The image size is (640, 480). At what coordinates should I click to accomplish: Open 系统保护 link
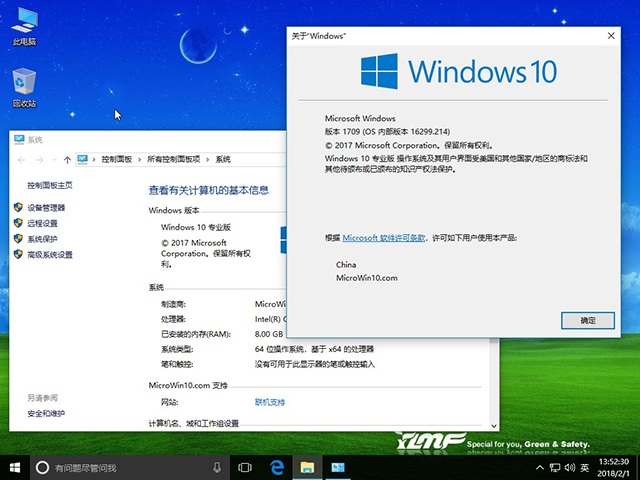42,239
